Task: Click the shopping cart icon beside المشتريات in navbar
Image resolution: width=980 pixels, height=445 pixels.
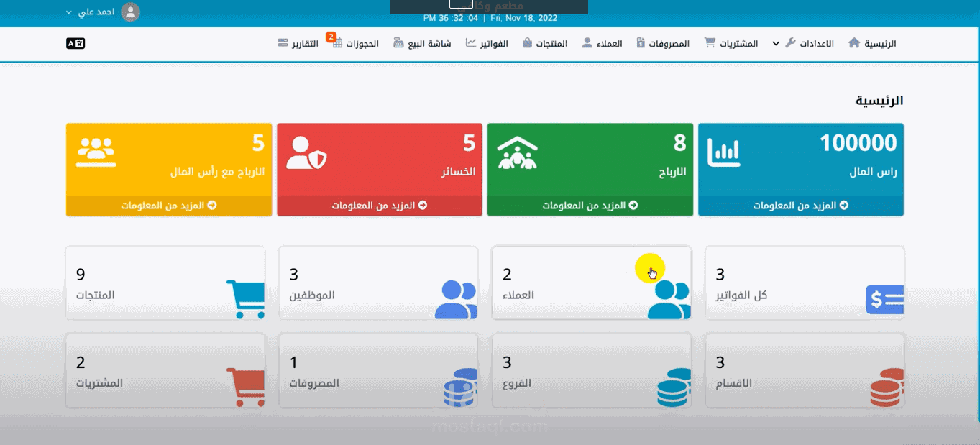Action: pos(710,43)
